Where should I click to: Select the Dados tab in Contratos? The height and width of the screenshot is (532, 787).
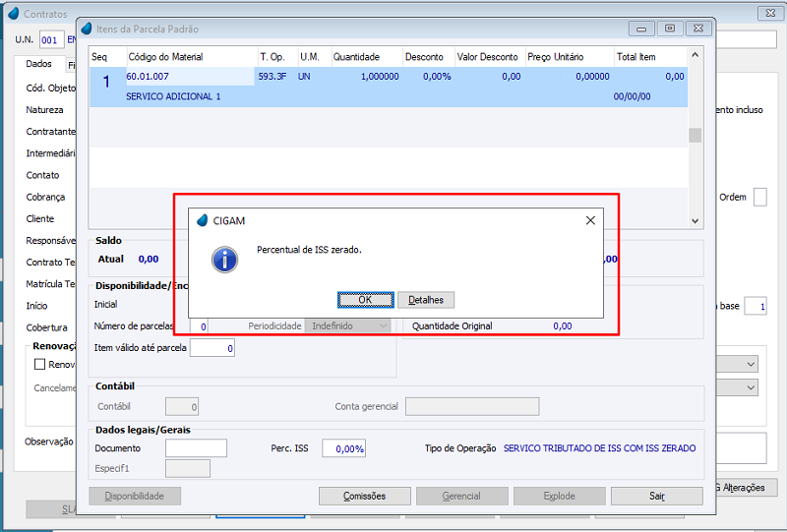pyautogui.click(x=38, y=64)
